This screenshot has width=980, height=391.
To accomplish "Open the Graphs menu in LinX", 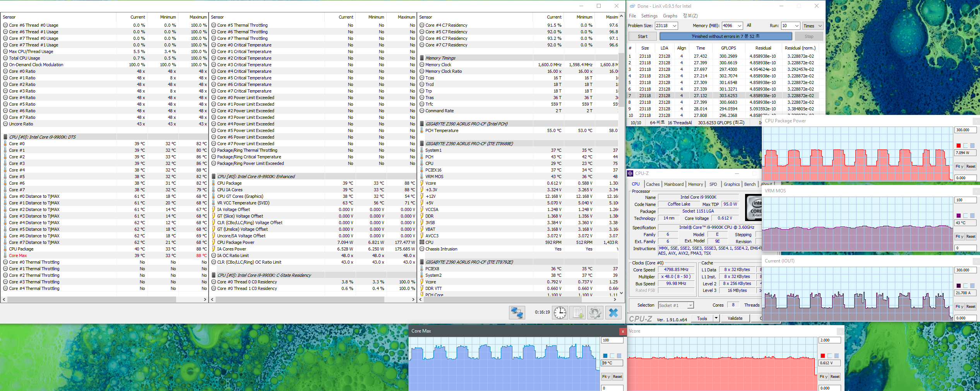I will [670, 16].
